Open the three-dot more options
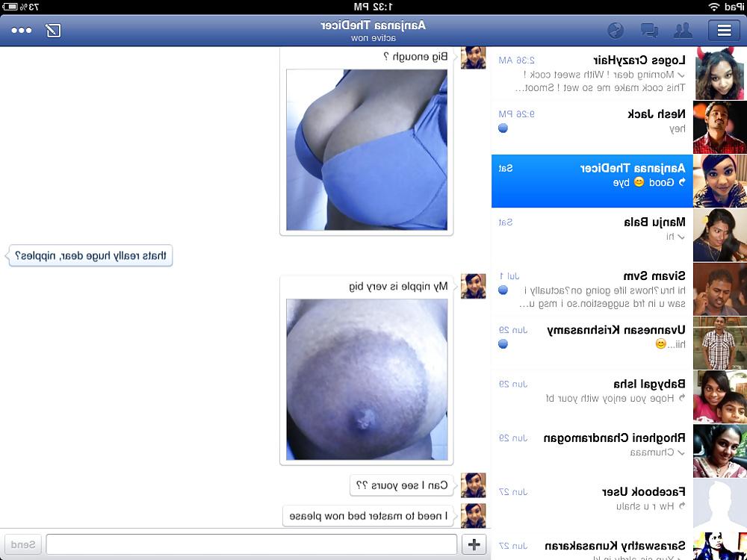Image resolution: width=747 pixels, height=560 pixels. pyautogui.click(x=22, y=31)
